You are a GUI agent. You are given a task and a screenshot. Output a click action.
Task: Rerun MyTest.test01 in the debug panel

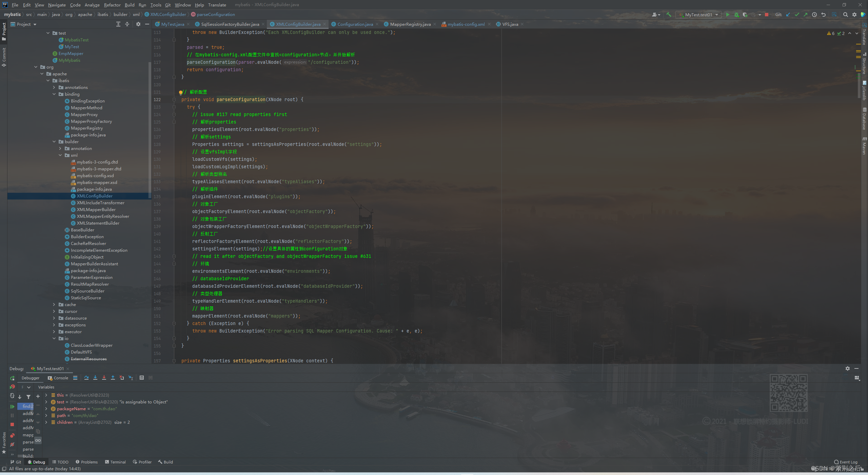click(12, 378)
